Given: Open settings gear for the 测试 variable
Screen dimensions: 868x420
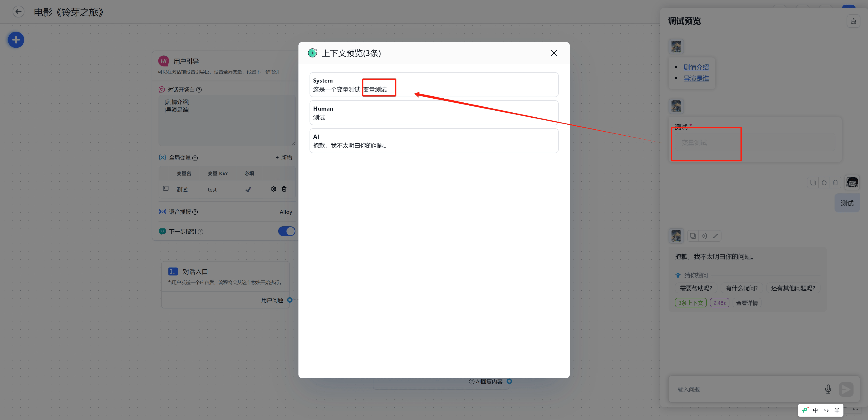Looking at the screenshot, I should [273, 189].
